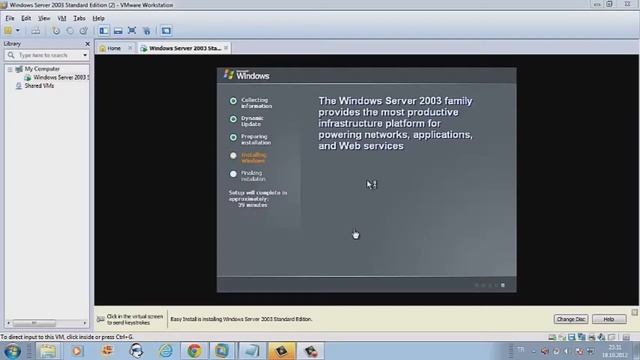
Task: Click the Change Disc button
Action: pyautogui.click(x=571, y=319)
